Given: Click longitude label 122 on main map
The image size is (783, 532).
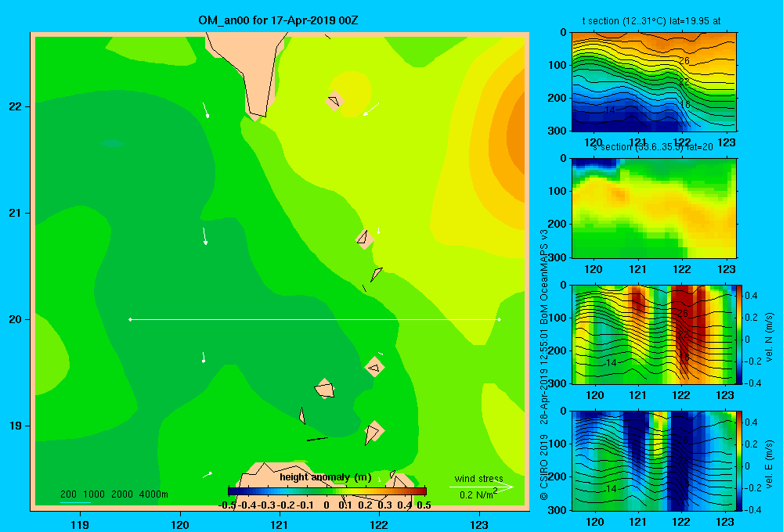Looking at the screenshot, I should tap(379, 524).
